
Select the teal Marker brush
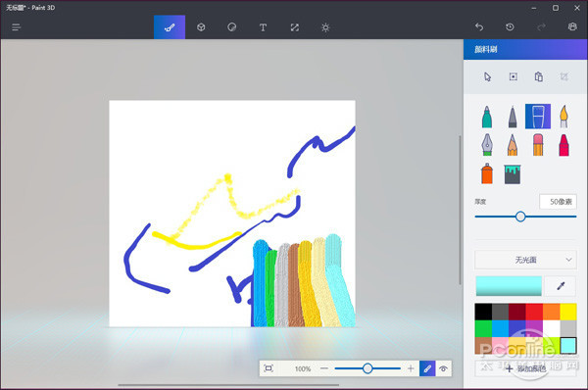click(x=487, y=117)
